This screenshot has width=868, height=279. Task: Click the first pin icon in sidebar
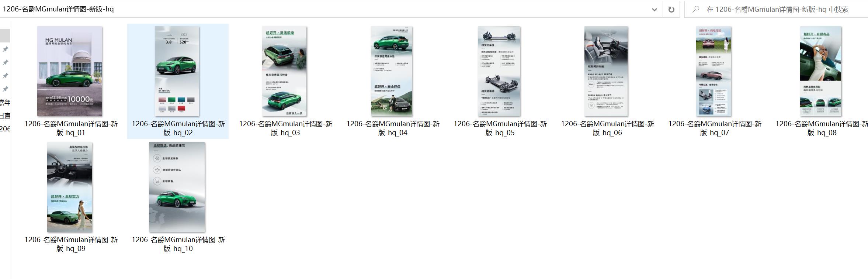(x=6, y=49)
